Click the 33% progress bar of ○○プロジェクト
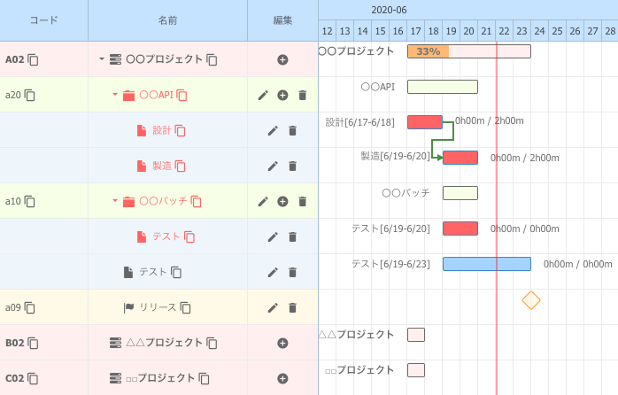Image resolution: width=618 pixels, height=395 pixels. pyautogui.click(x=428, y=51)
